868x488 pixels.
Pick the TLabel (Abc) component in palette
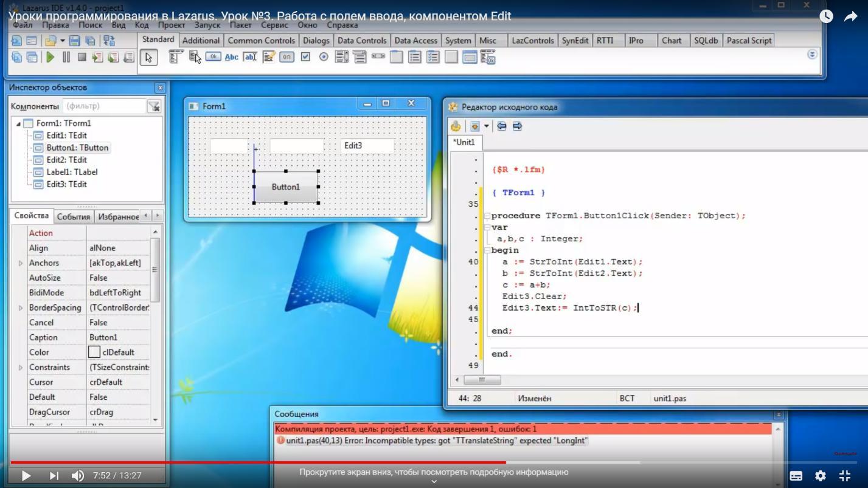click(231, 57)
